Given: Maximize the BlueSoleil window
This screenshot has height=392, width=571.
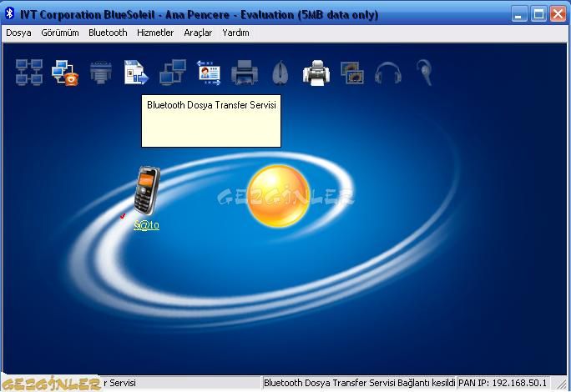Looking at the screenshot, I should point(538,14).
